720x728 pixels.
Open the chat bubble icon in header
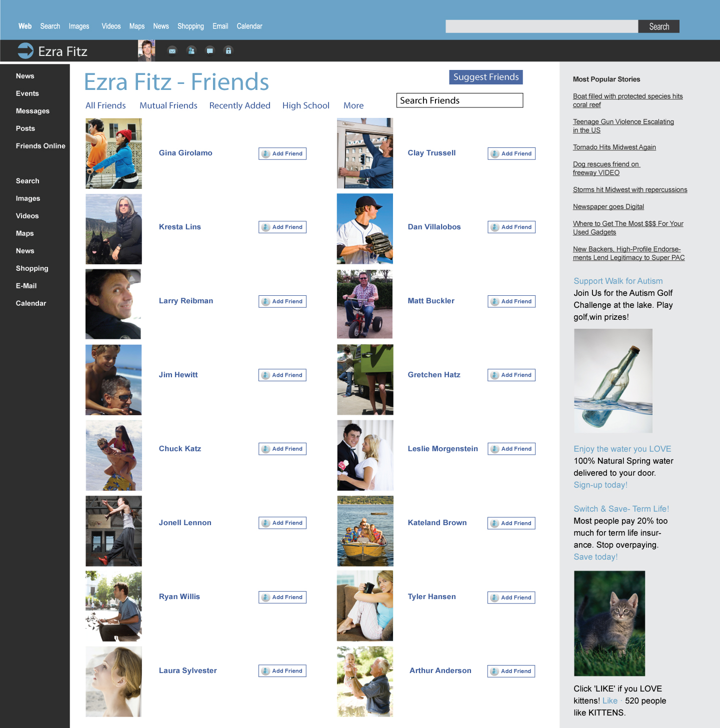(210, 51)
